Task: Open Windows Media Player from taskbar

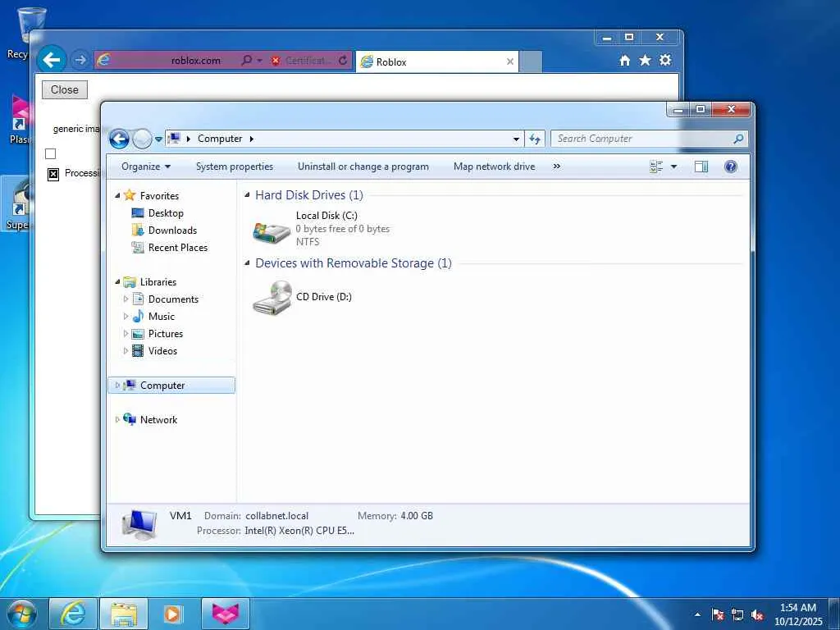Action: pyautogui.click(x=173, y=614)
